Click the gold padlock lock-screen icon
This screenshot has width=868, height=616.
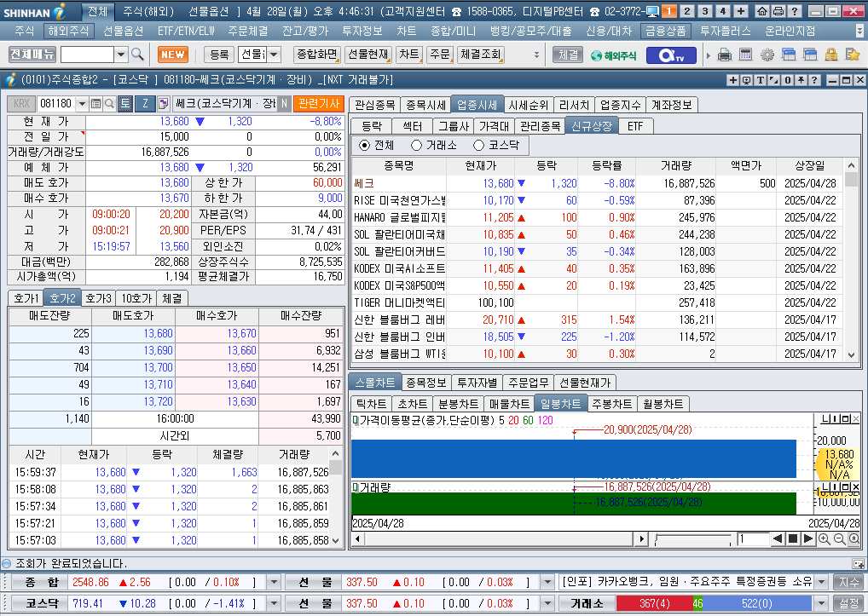click(x=831, y=55)
